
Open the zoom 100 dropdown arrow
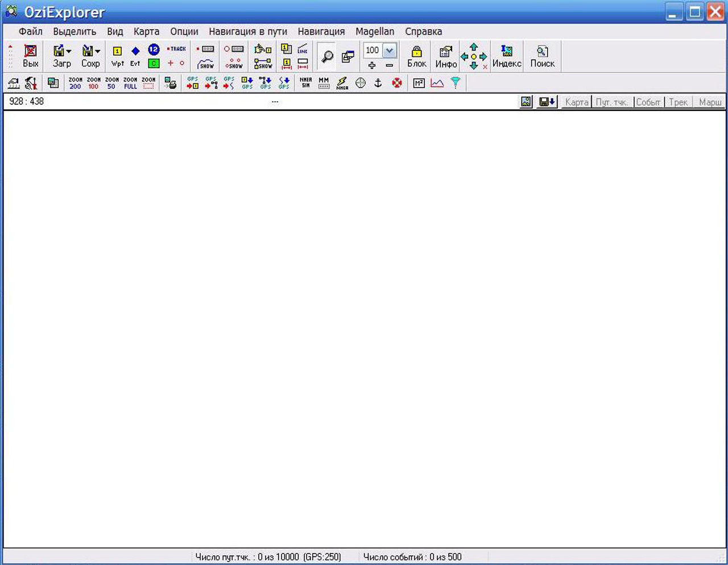click(390, 51)
